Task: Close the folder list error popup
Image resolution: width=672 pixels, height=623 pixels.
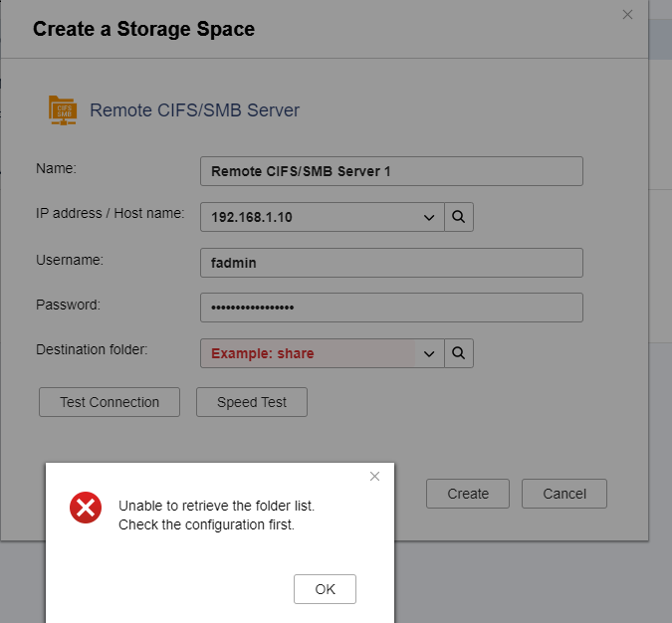Action: pyautogui.click(x=374, y=477)
